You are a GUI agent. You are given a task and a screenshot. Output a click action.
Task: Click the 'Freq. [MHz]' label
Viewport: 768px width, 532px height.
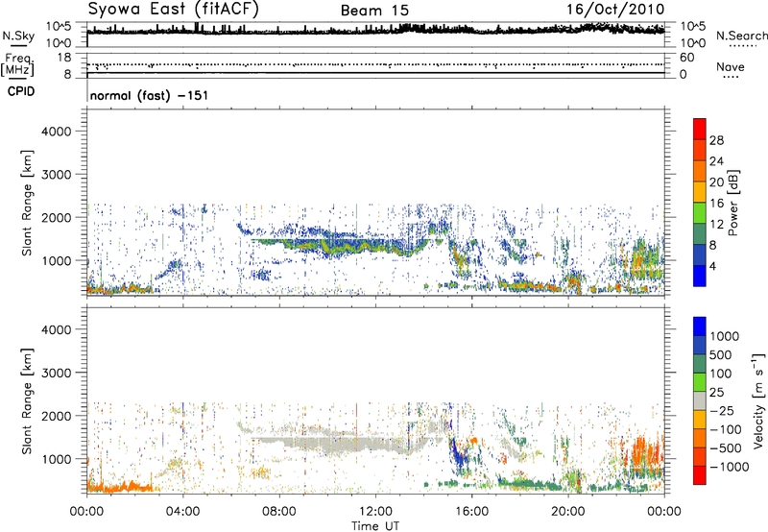point(17,65)
